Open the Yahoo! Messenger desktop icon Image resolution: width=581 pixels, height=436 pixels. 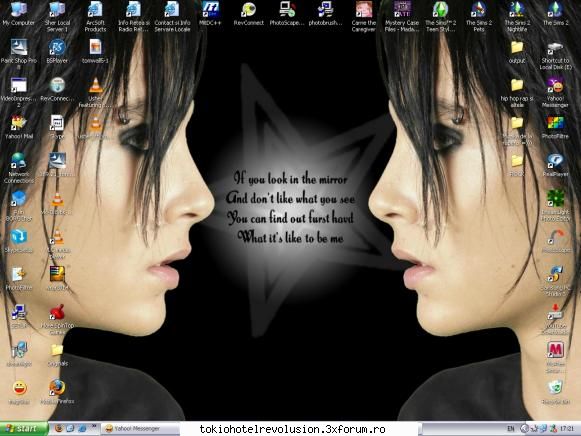555,93
